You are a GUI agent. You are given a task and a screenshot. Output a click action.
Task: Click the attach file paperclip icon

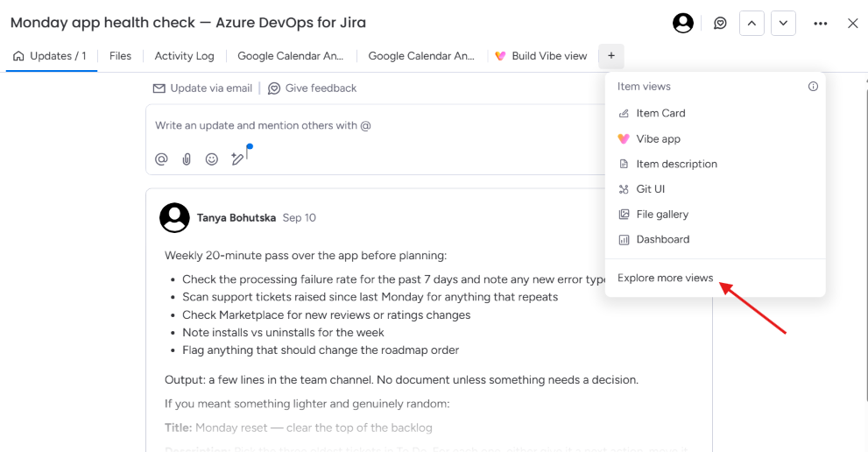click(187, 159)
